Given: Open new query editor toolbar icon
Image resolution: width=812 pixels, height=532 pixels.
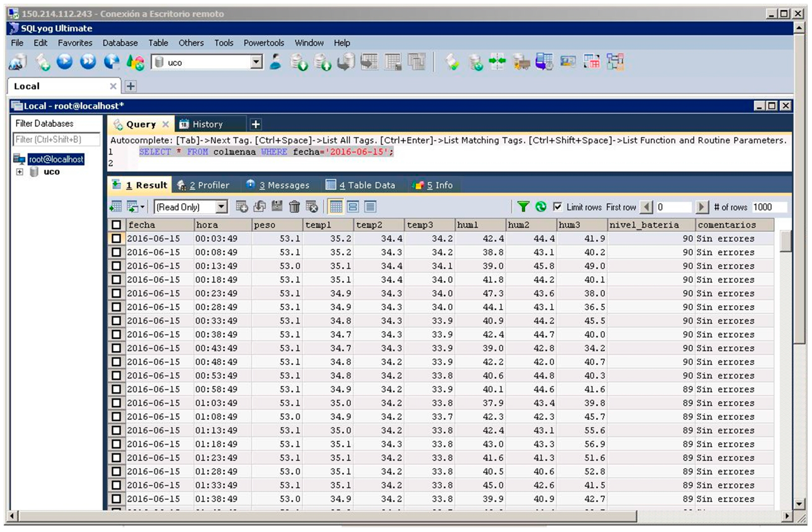Looking at the screenshot, I should tap(43, 62).
